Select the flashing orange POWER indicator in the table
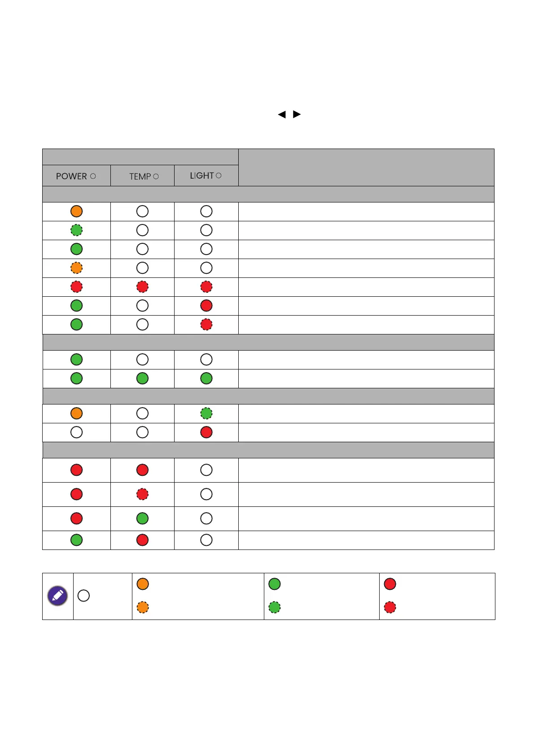Image resolution: width=534 pixels, height=756 pixels. 77,268
